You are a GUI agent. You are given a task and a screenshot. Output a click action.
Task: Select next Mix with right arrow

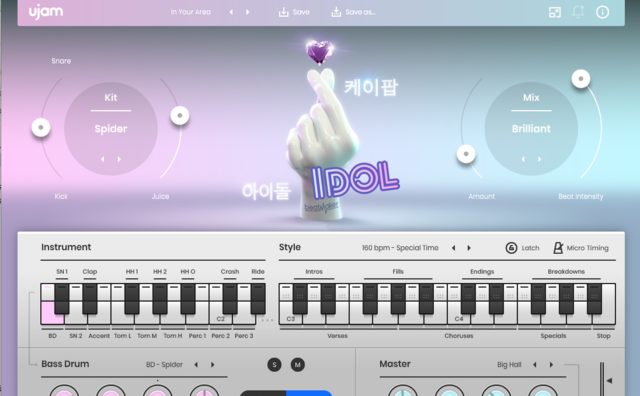pyautogui.click(x=540, y=159)
